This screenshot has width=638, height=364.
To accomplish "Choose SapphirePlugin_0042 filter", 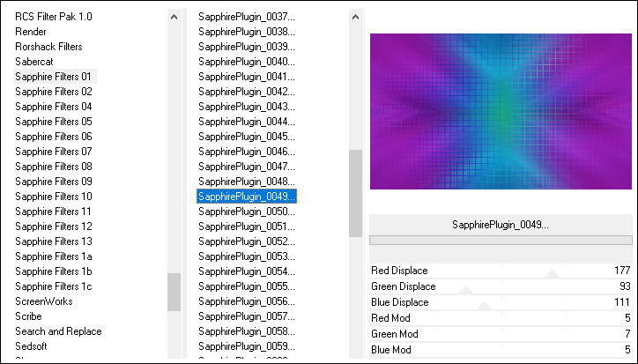I will (247, 92).
